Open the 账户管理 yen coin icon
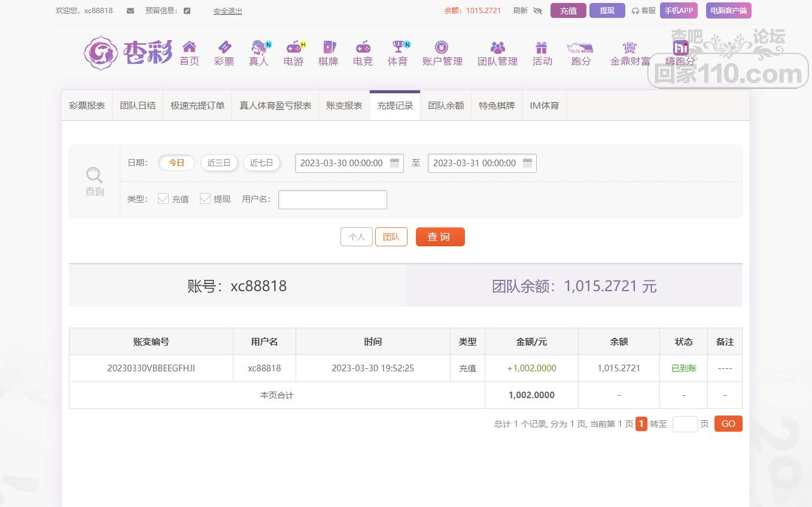Image resolution: width=812 pixels, height=507 pixels. pyautogui.click(x=442, y=47)
